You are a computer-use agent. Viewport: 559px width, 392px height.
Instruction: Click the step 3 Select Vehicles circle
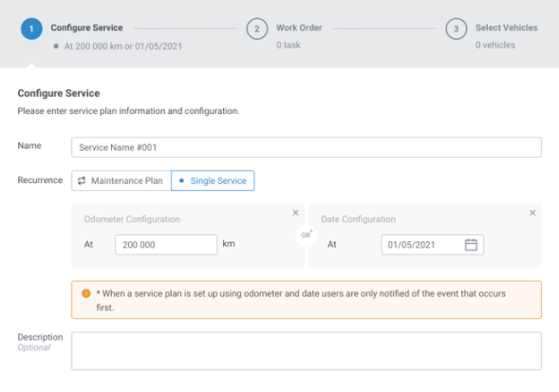point(456,28)
